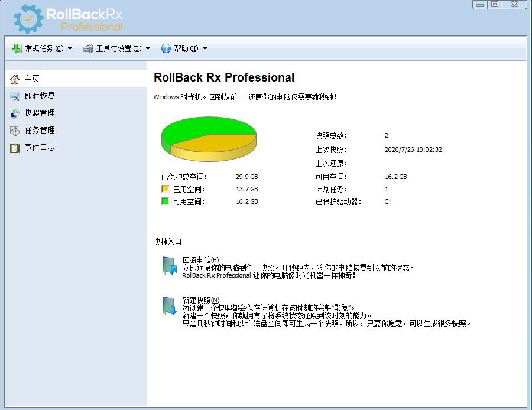Image resolution: width=532 pixels, height=410 pixels.
Task: Click the home icon beside 主页
Action: [x=15, y=79]
